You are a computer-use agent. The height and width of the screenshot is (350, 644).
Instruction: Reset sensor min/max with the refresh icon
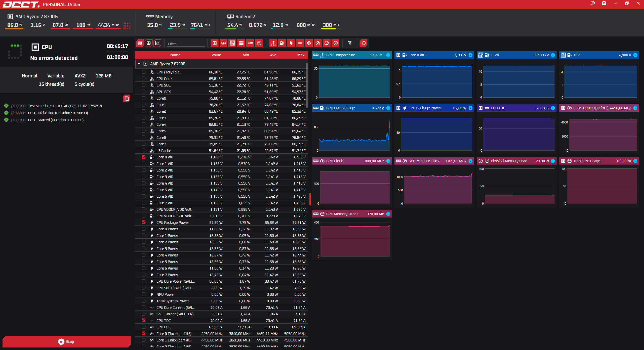click(364, 43)
